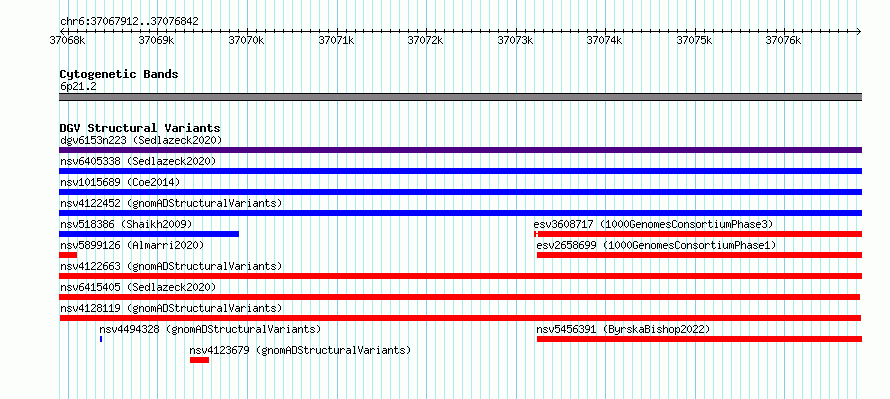Screen dimensions: 890x399
Task: Click the DGV Structural Variants track title
Action: pos(140,128)
